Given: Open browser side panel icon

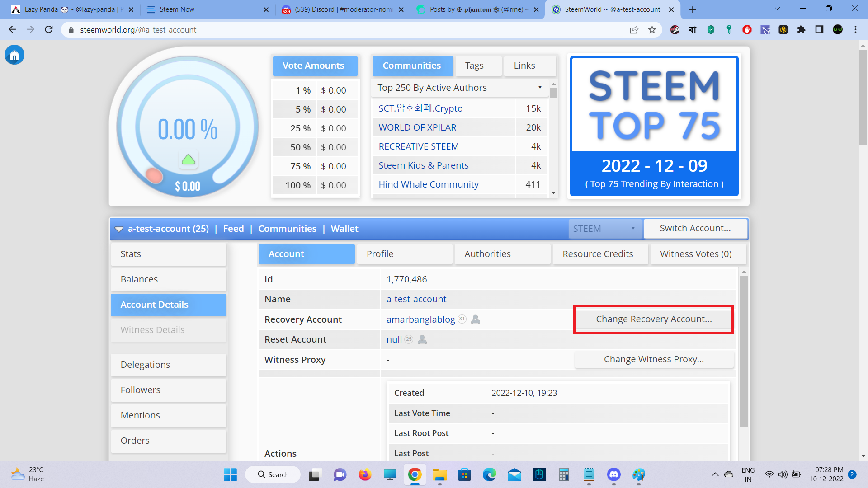Looking at the screenshot, I should tap(819, 30).
